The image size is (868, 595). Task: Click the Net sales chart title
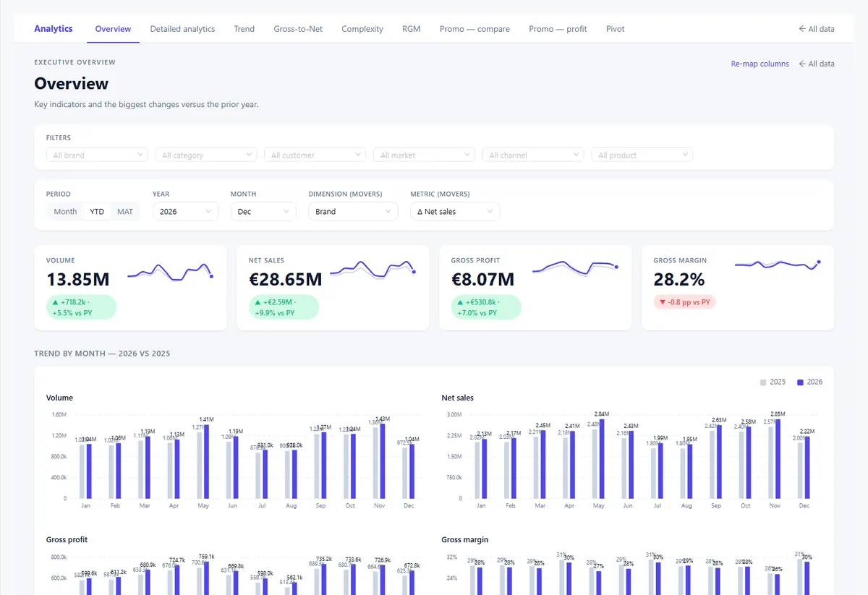pos(459,398)
